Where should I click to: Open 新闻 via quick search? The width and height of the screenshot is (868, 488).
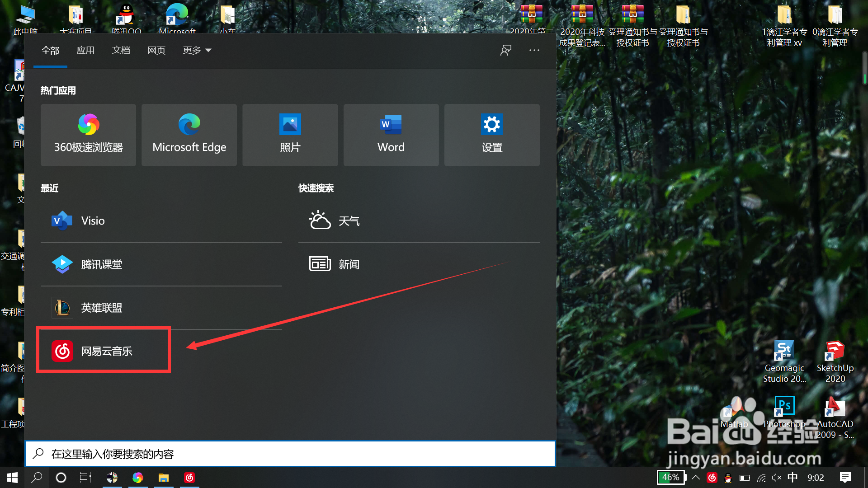[x=349, y=264]
